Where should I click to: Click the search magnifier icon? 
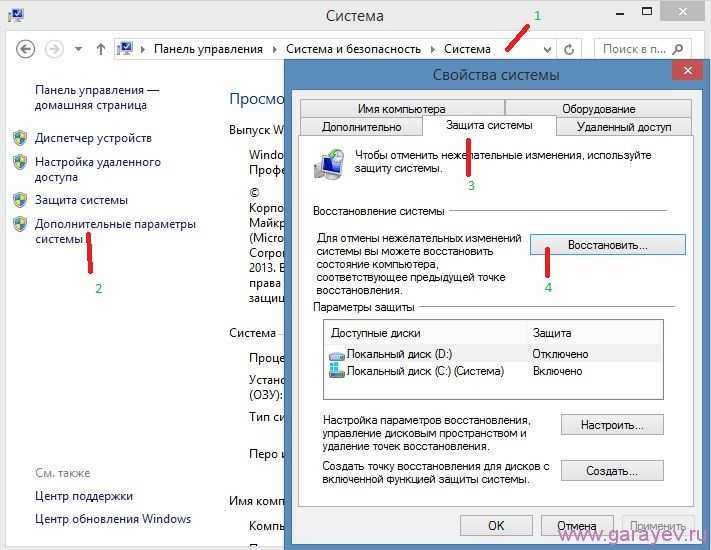pyautogui.click(x=677, y=49)
